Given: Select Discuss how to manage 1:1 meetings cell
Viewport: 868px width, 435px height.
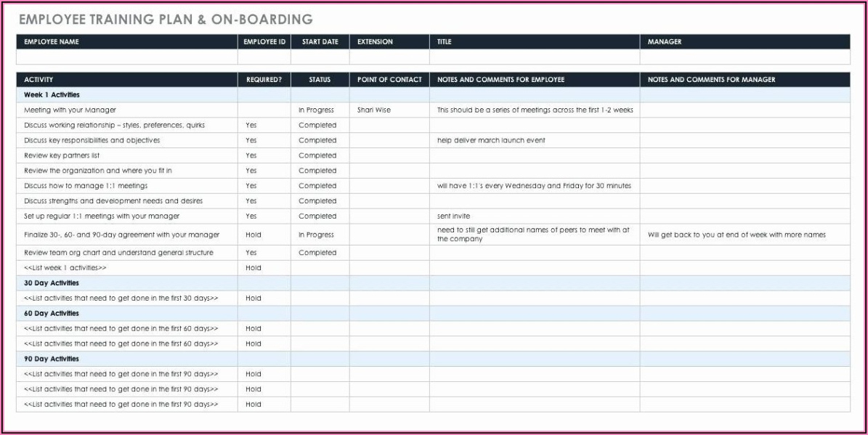Looking at the screenshot, I should (127, 186).
